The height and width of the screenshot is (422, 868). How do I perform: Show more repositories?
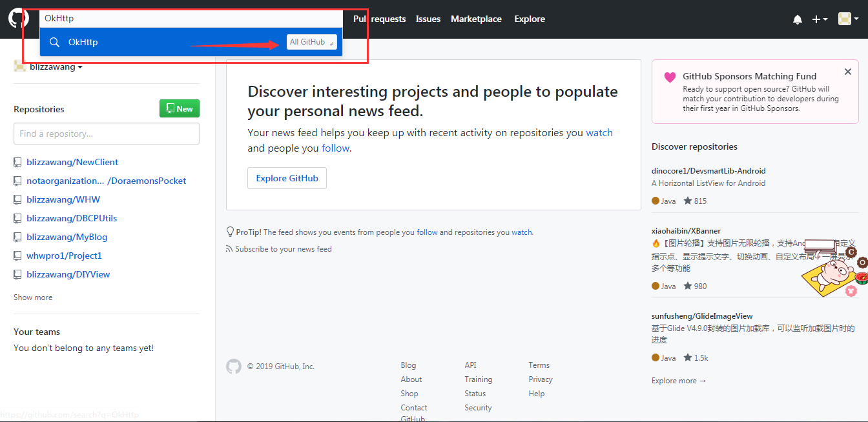coord(33,297)
